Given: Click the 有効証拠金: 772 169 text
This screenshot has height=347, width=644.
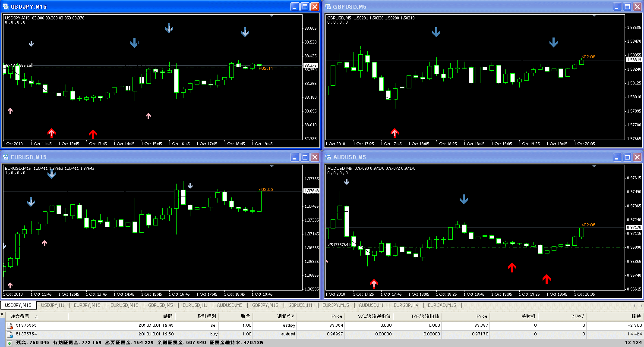Looking at the screenshot, I should 77,342.
